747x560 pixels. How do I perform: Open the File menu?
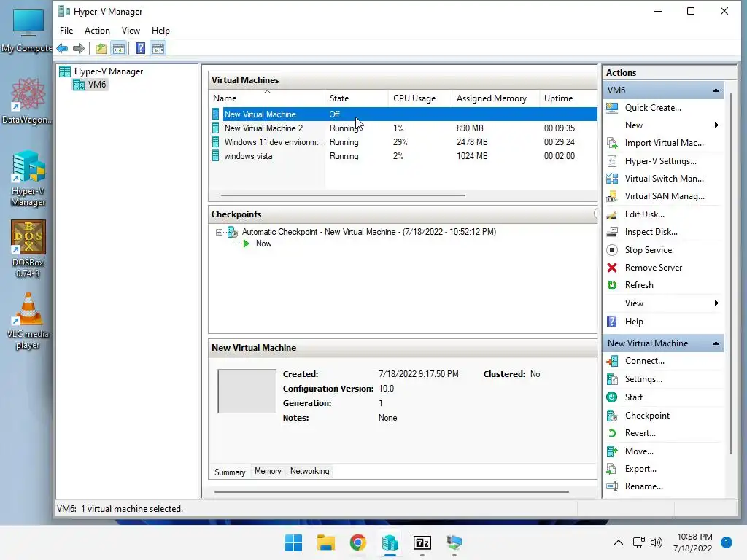click(66, 31)
